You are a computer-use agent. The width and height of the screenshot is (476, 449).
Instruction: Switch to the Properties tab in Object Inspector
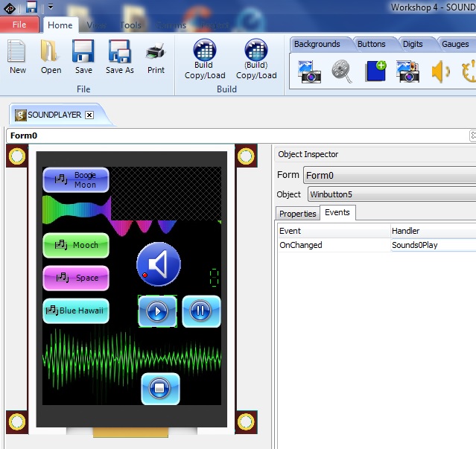pyautogui.click(x=297, y=214)
